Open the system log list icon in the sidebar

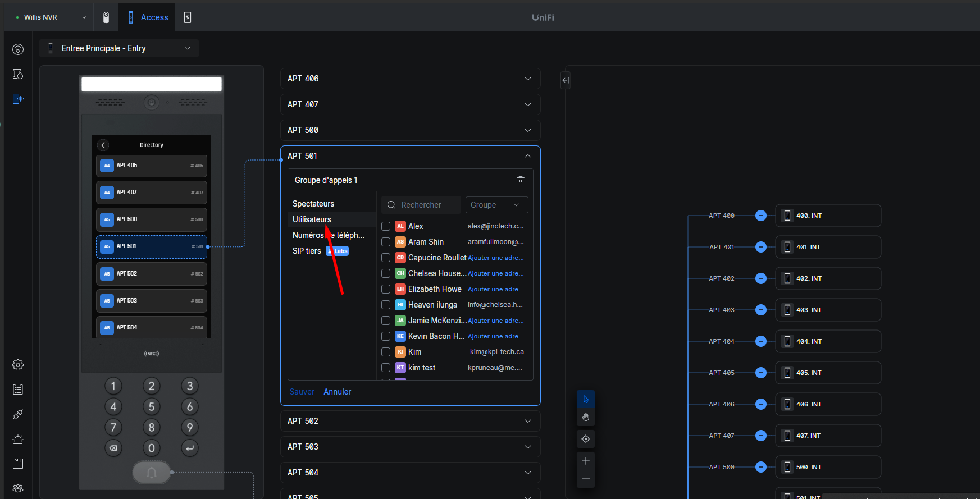[x=18, y=390]
